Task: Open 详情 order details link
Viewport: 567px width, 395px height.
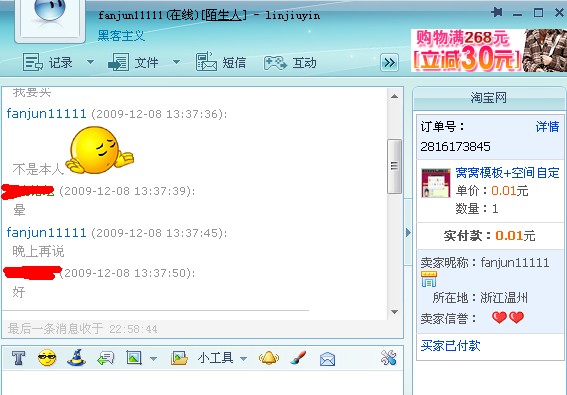Action: 547,127
